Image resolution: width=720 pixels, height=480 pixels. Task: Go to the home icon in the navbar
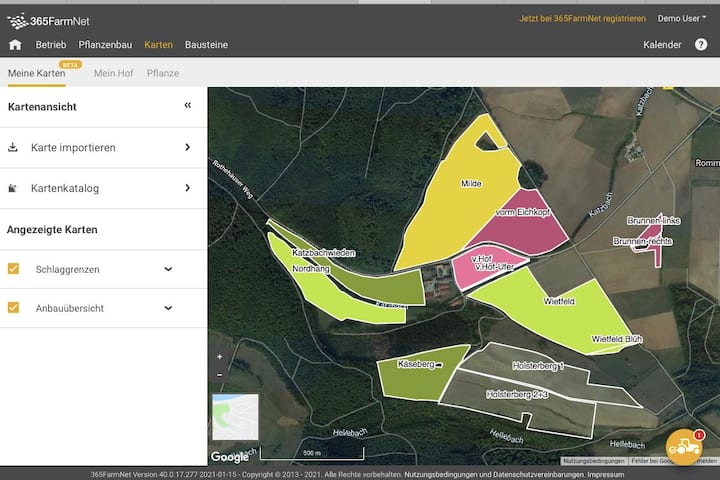15,45
